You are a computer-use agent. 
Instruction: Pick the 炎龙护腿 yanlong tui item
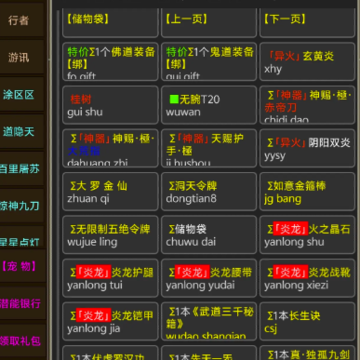click(110, 278)
